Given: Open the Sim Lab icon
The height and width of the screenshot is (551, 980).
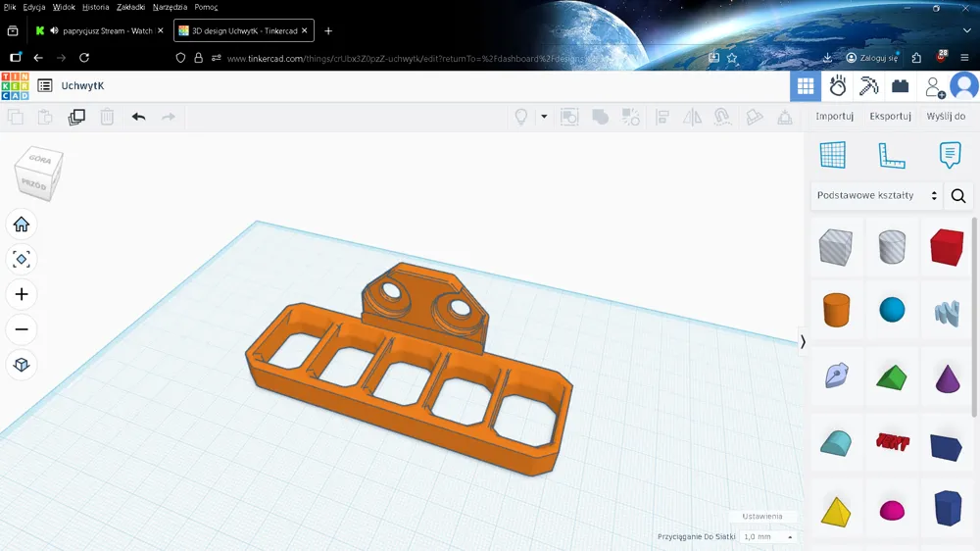Looking at the screenshot, I should point(838,85).
